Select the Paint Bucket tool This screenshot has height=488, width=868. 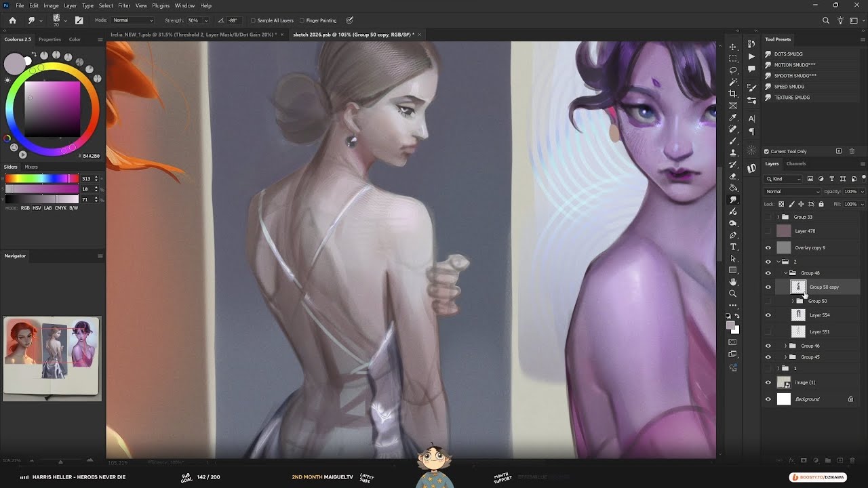click(x=732, y=188)
